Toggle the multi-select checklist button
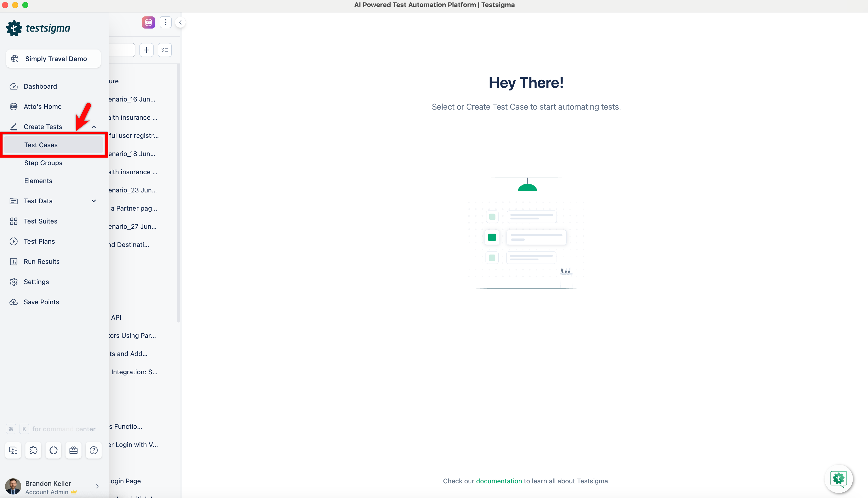 (164, 50)
